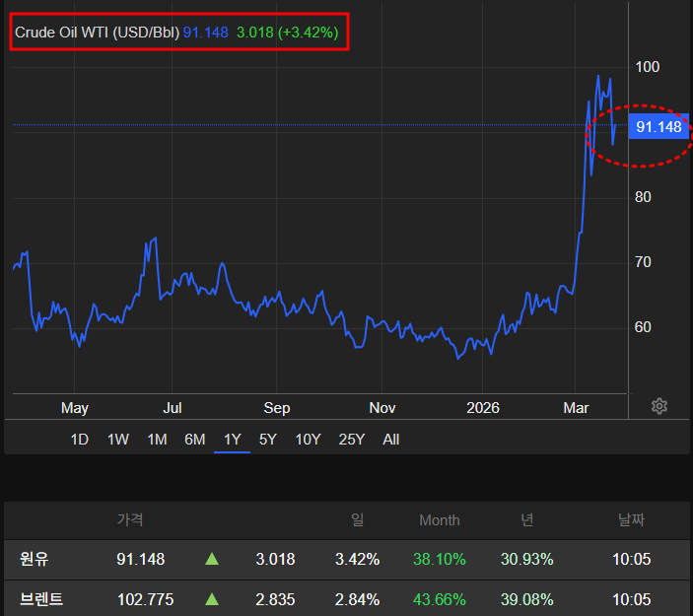Click the Month column header
The width and height of the screenshot is (693, 616).
pos(440,520)
